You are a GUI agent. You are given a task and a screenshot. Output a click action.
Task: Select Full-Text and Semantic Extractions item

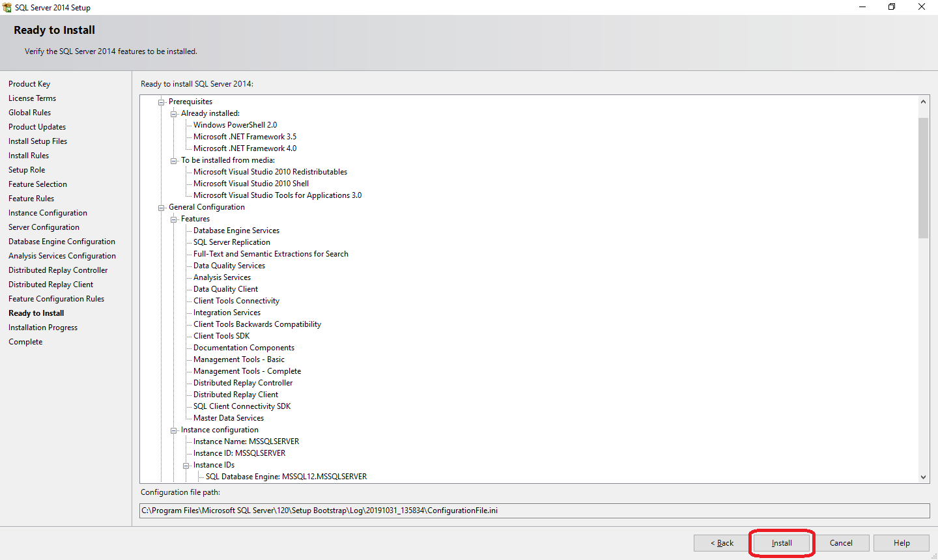point(271,254)
